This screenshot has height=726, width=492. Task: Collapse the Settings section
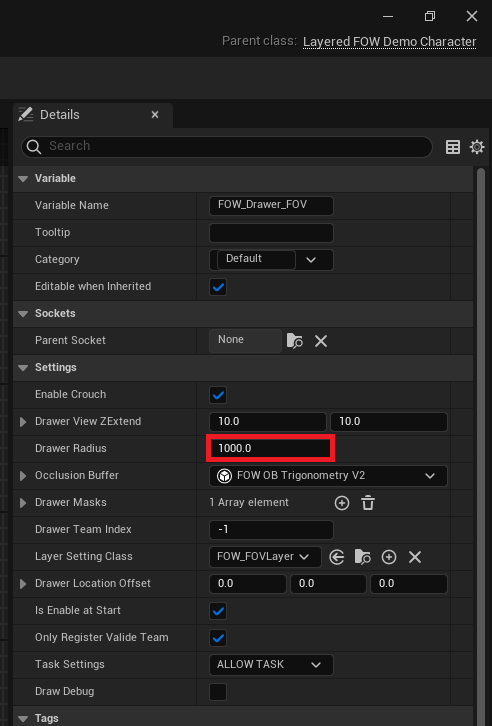23,368
